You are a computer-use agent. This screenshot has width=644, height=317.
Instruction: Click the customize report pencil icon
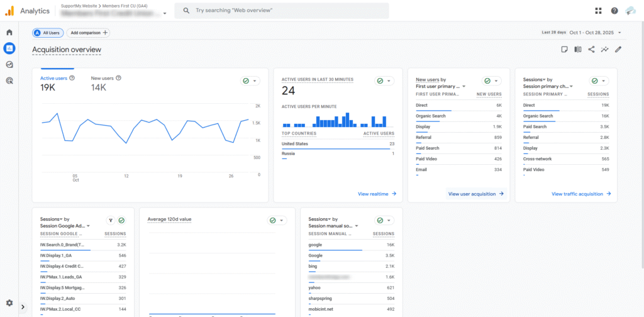tap(618, 50)
